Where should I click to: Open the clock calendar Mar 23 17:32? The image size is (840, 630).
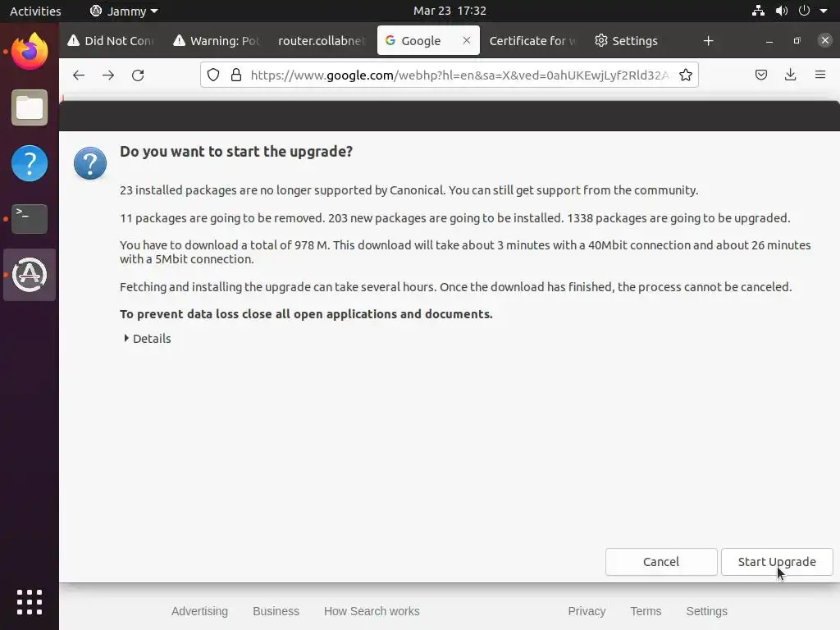pyautogui.click(x=450, y=11)
